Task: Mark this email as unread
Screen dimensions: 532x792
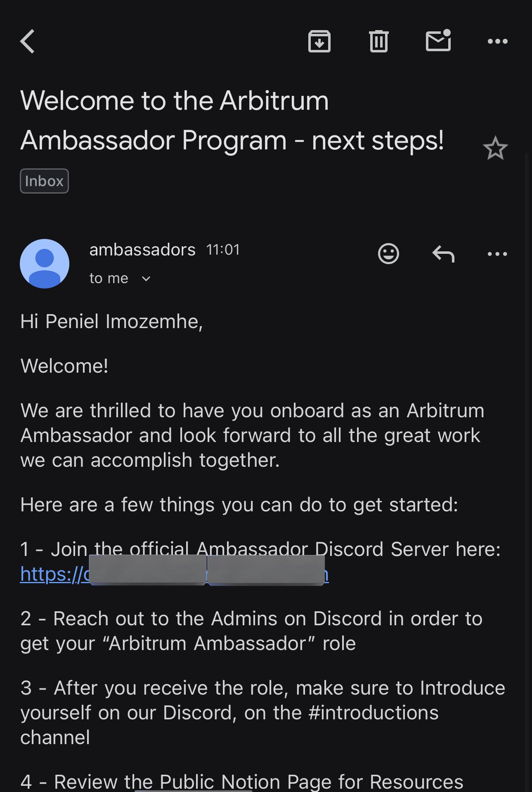Action: [438, 41]
